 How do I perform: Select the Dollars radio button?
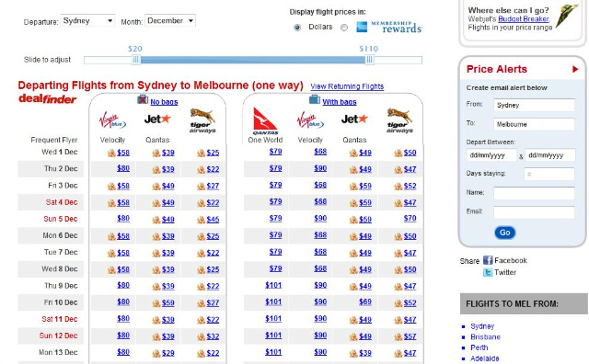[x=297, y=28]
